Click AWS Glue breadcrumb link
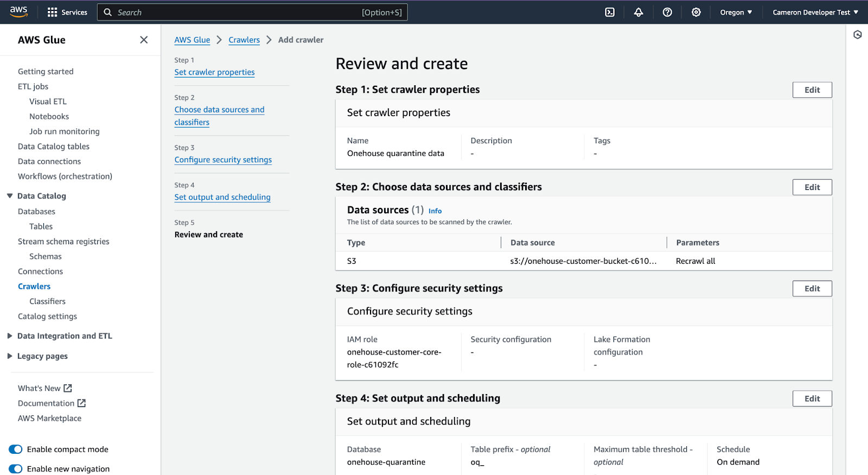Image resolution: width=868 pixels, height=475 pixels. [x=192, y=40]
